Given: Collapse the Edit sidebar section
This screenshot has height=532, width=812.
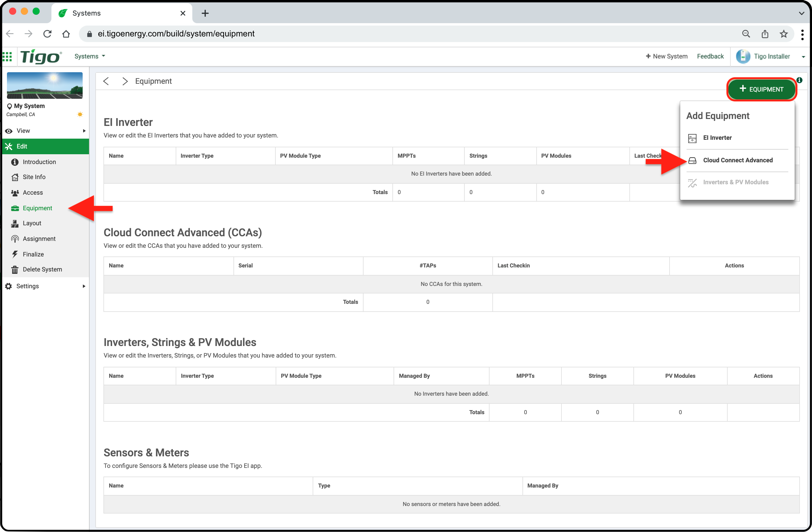Looking at the screenshot, I should (45, 146).
